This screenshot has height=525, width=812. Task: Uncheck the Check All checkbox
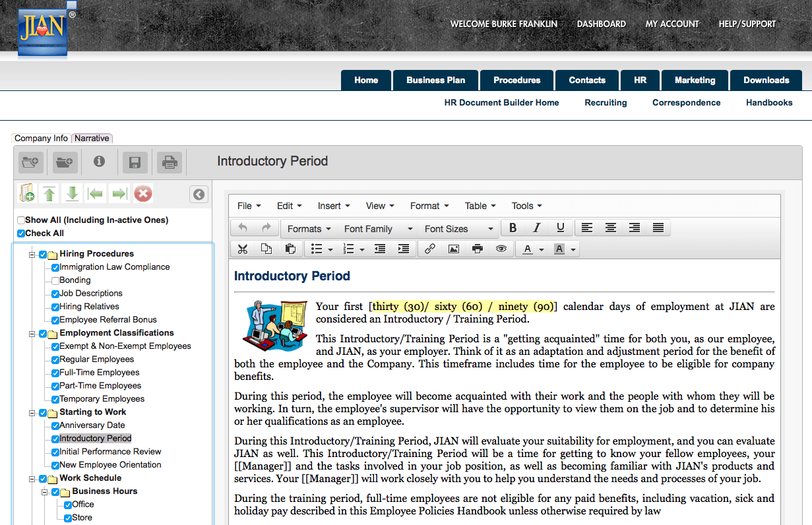21,233
